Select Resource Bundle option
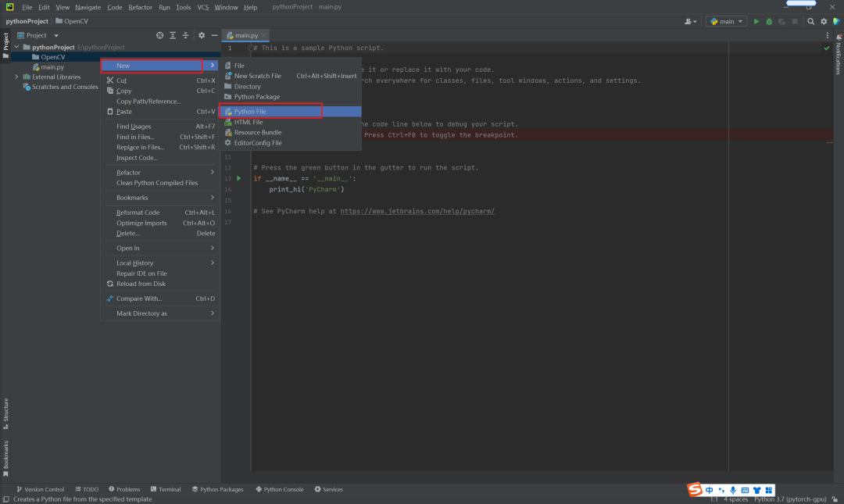 click(x=291, y=133)
